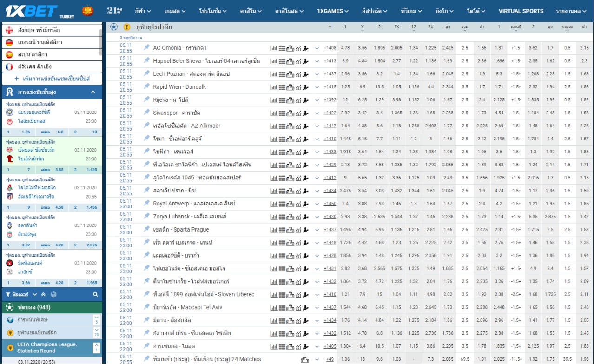This screenshot has height=364, width=594.
Task: Click the search magnifier in filter bar
Action: pyautogui.click(x=95, y=294)
